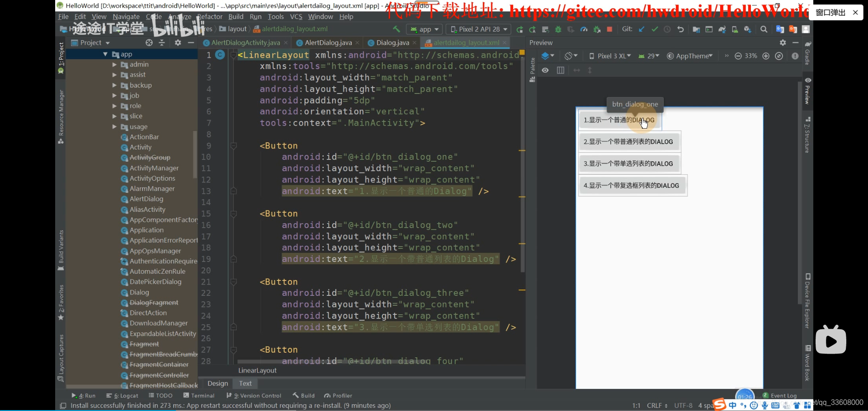Open Preview panel settings gear
The image size is (868, 411).
pos(783,42)
